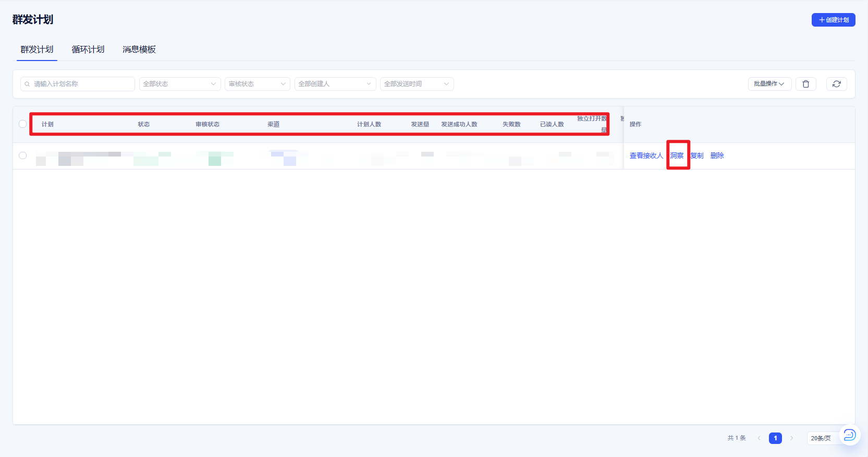This screenshot has height=457, width=868.
Task: Go to next page arrow
Action: point(791,438)
